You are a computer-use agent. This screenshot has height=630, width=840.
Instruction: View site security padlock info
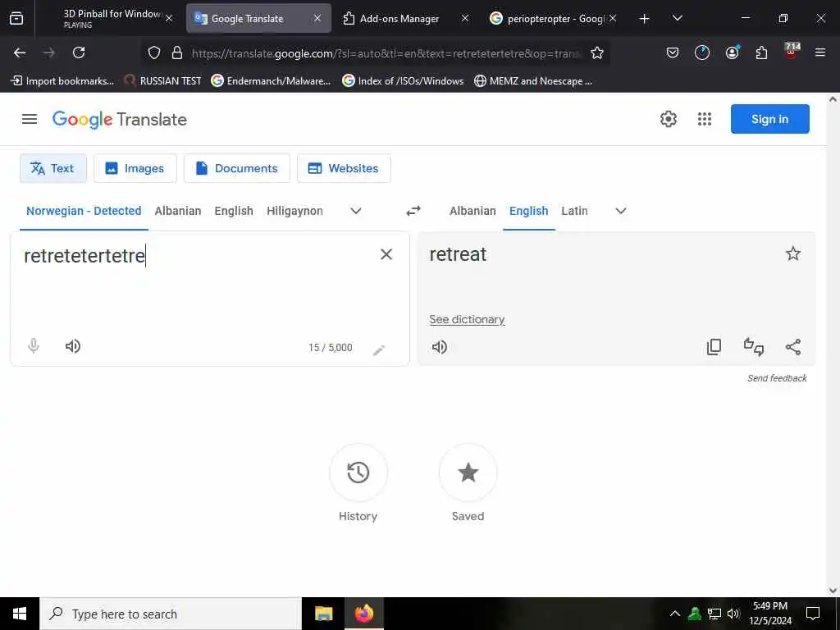pyautogui.click(x=177, y=52)
